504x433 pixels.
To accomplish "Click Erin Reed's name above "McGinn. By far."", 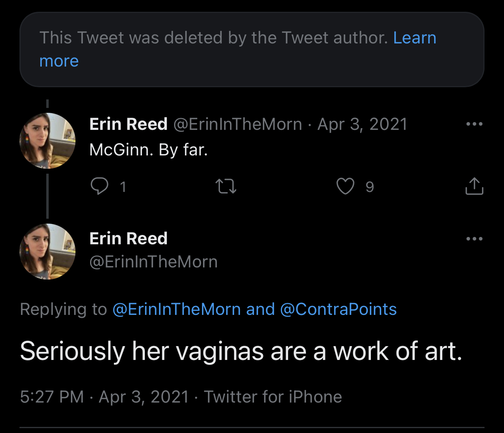I will coord(128,124).
